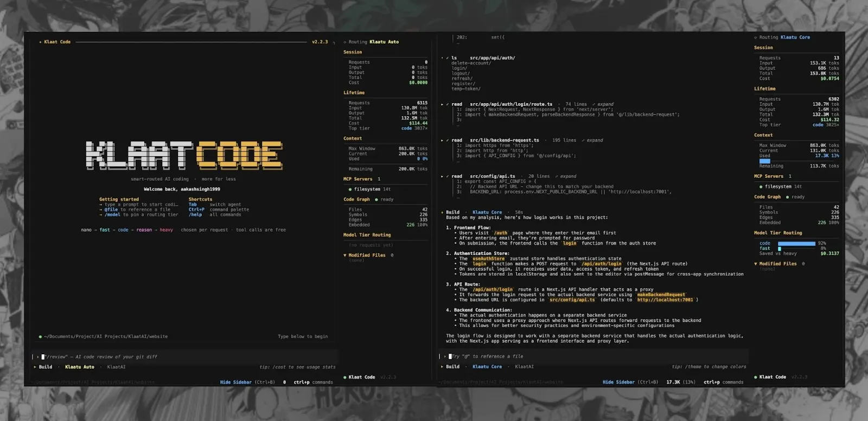Viewport: 868px width, 421px height.
Task: Click Lifetime cost $114.44 in left sidebar
Action: pos(418,124)
